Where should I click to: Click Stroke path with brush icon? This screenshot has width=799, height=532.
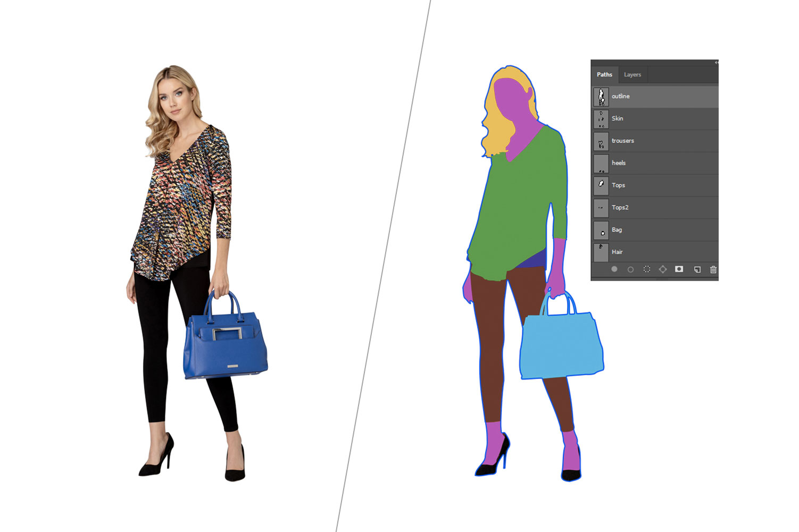(x=630, y=269)
